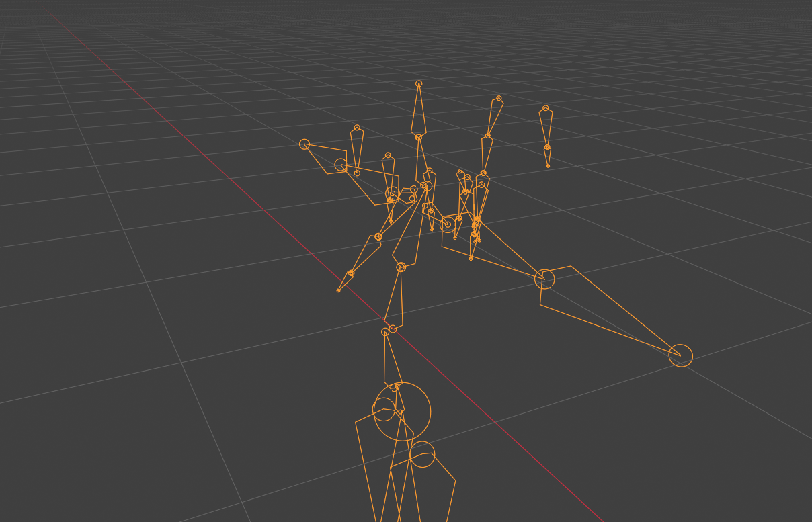Select the largest circular joint of the armature

click(402, 412)
